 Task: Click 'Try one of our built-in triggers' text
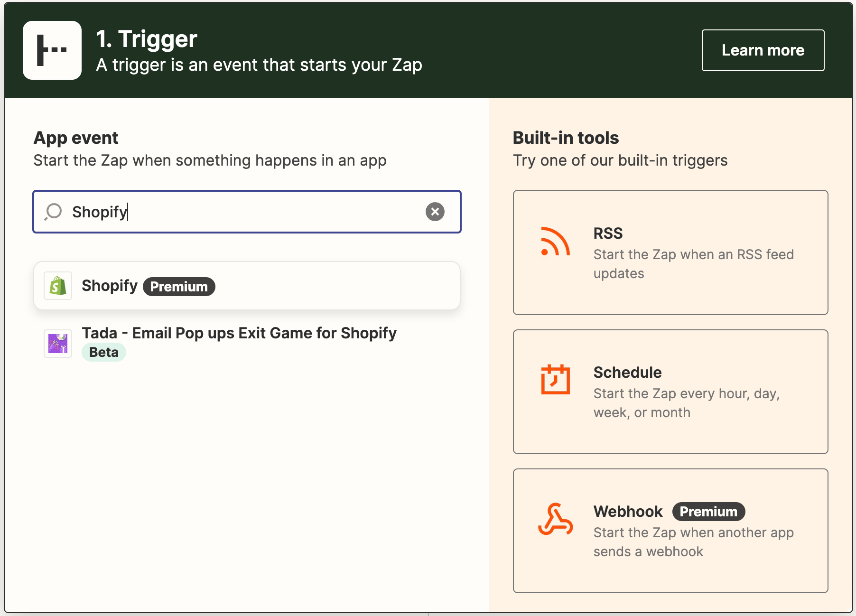pos(620,160)
